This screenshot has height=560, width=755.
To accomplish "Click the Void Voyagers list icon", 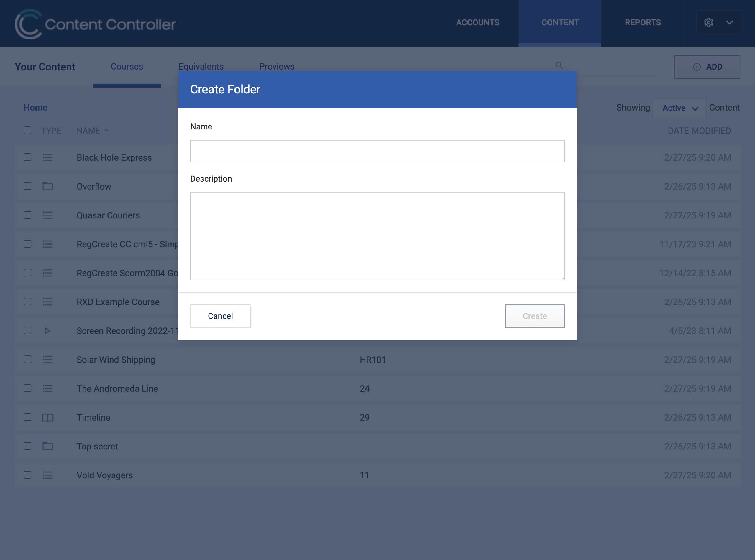I will [x=47, y=475].
